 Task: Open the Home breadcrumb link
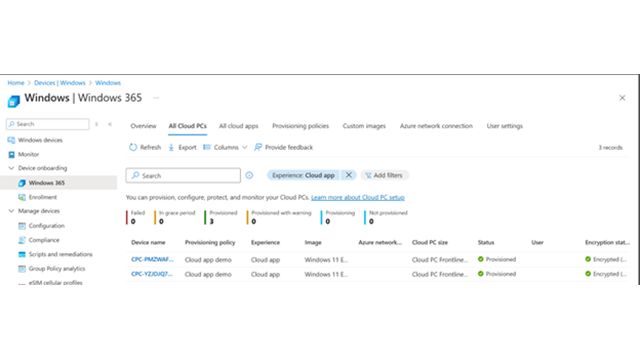click(16, 83)
